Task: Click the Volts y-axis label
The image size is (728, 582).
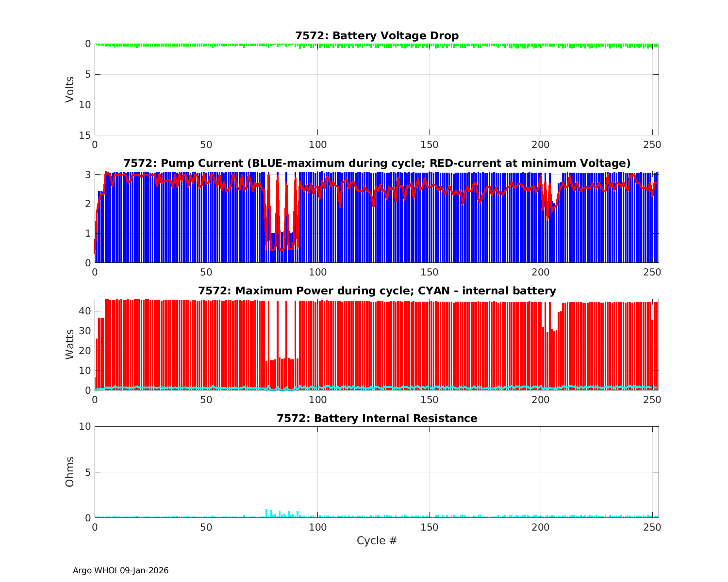Action: point(70,89)
